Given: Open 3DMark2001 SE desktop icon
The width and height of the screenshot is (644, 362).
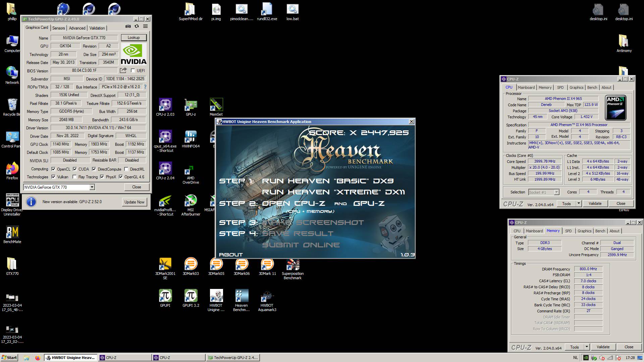Looking at the screenshot, I should [x=165, y=269].
